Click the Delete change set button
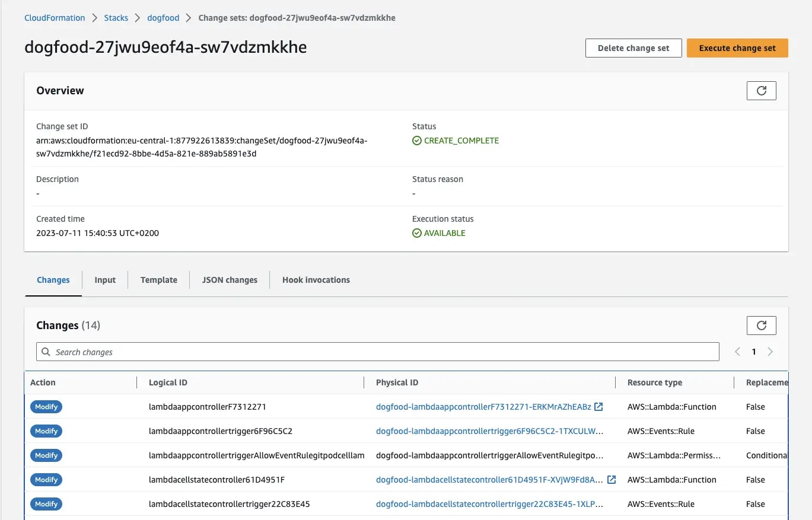Viewport: 812px width, 520px height. tap(633, 48)
